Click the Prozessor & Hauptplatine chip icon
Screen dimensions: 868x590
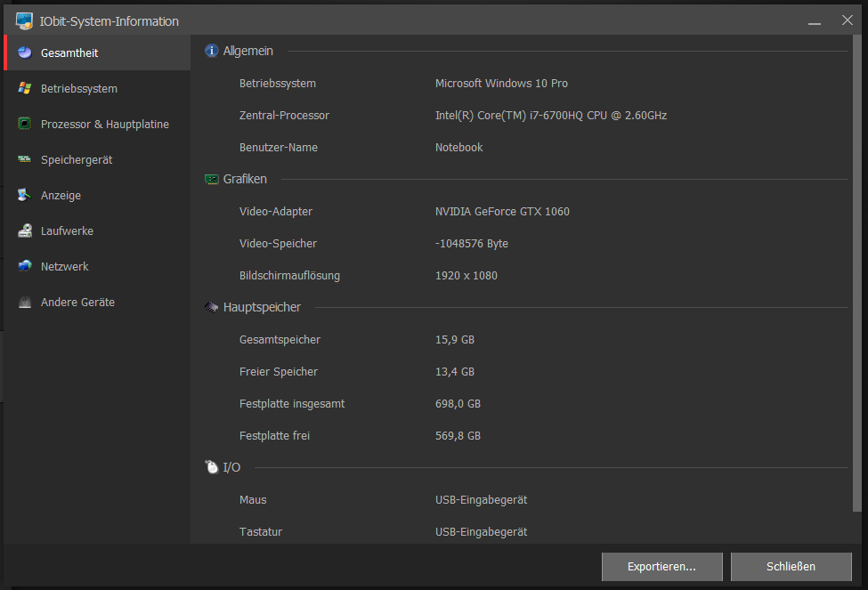(x=25, y=124)
